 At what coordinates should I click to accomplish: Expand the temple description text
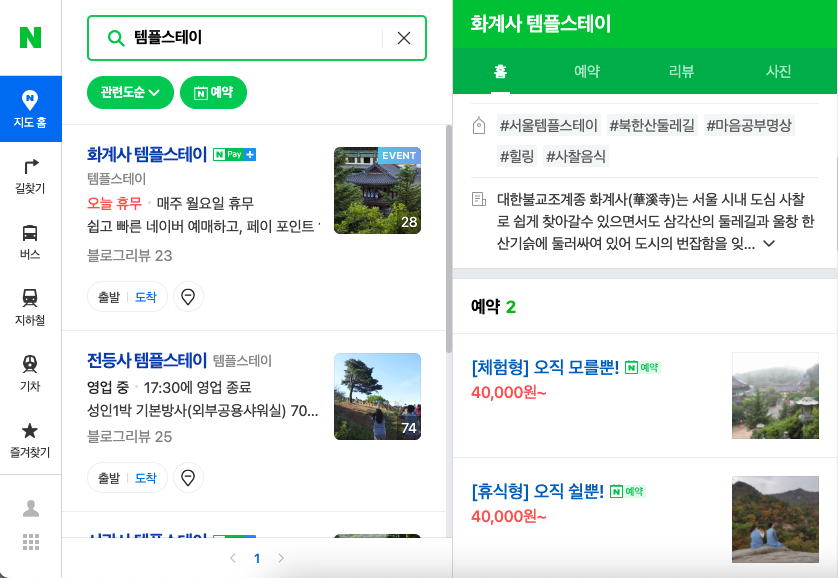(x=769, y=244)
